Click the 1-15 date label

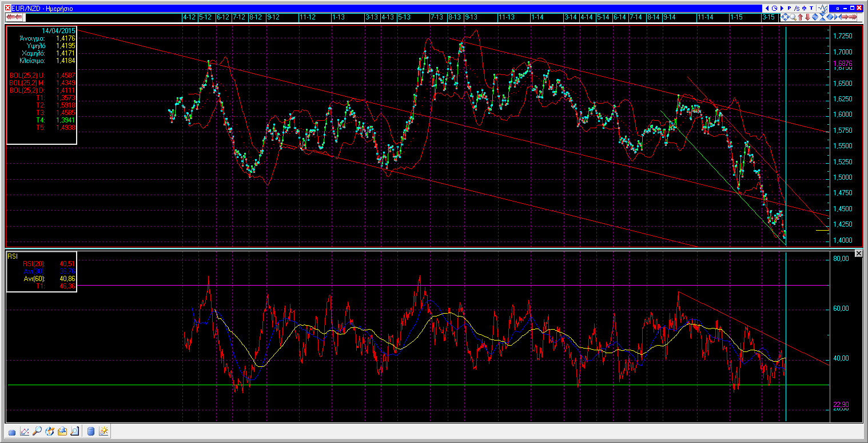(736, 17)
